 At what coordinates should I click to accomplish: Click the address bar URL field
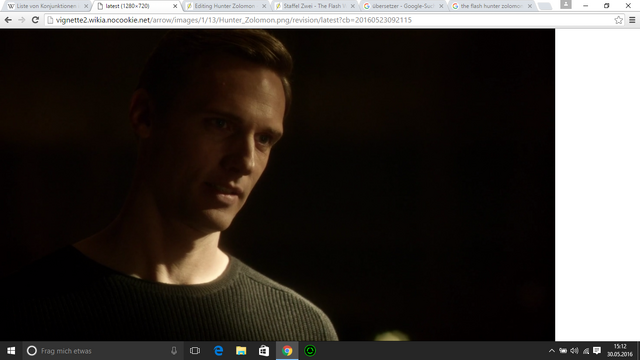click(x=331, y=20)
